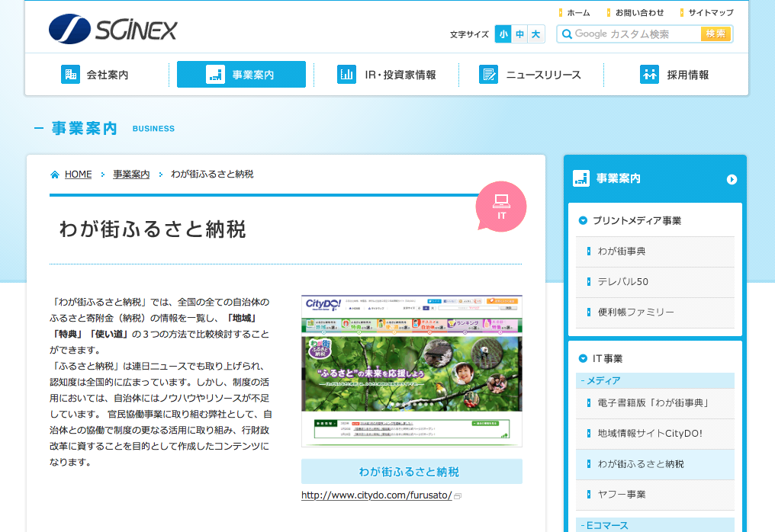Click the 事業案内 chart icon in navigation
The height and width of the screenshot is (532, 775).
[x=216, y=75]
